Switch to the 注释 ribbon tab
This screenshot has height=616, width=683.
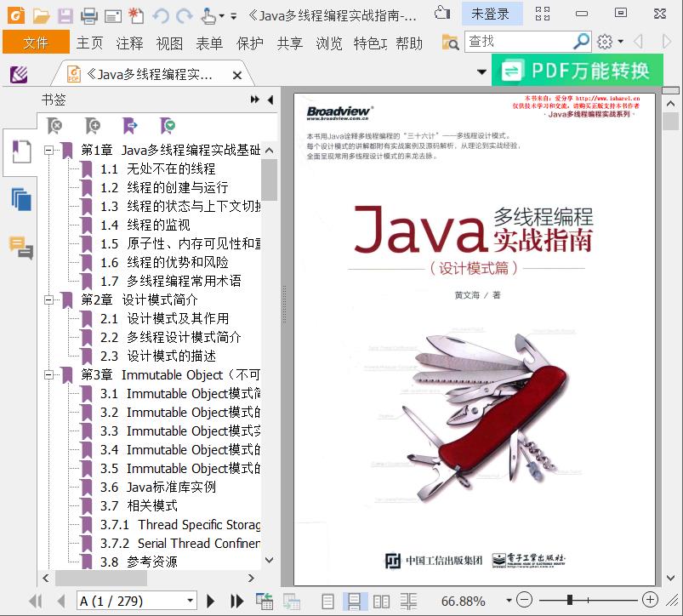(x=130, y=43)
